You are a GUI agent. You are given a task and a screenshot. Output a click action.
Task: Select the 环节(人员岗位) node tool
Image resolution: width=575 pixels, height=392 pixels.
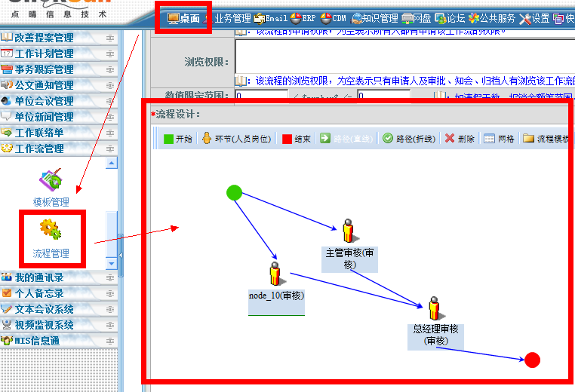(235, 139)
